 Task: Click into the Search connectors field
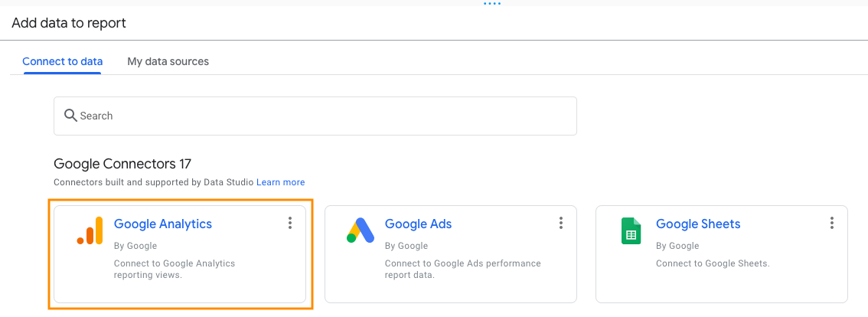[x=315, y=116]
